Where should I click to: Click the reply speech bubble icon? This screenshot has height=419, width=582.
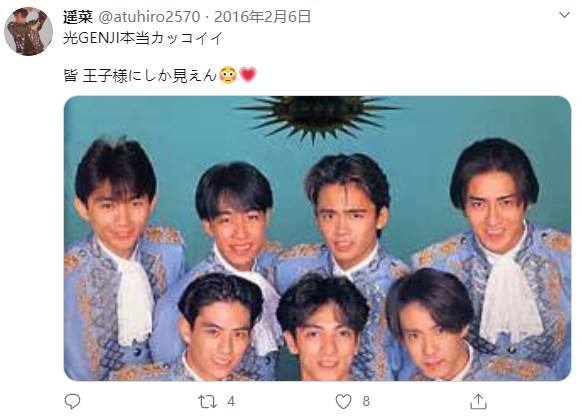[x=72, y=401]
